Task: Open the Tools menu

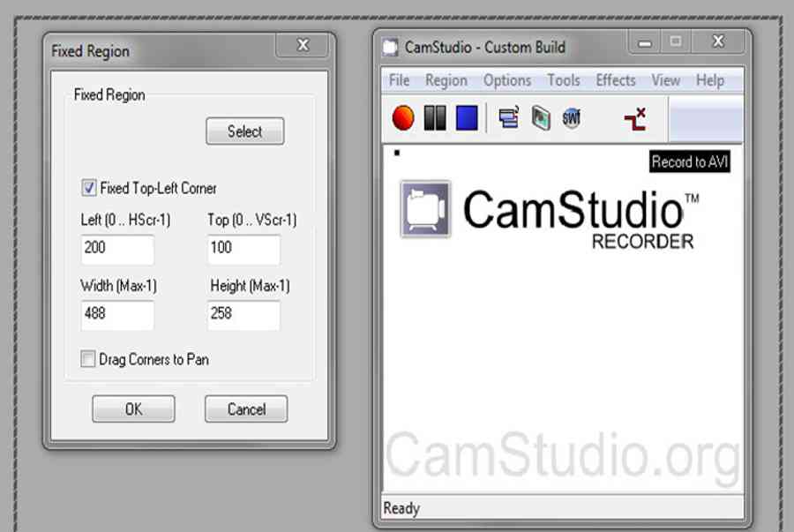Action: click(x=564, y=80)
